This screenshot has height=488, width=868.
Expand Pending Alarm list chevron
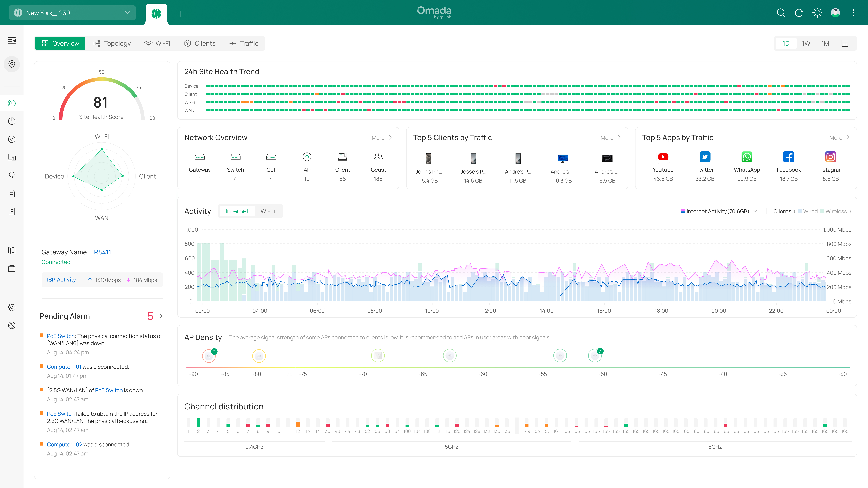(161, 316)
